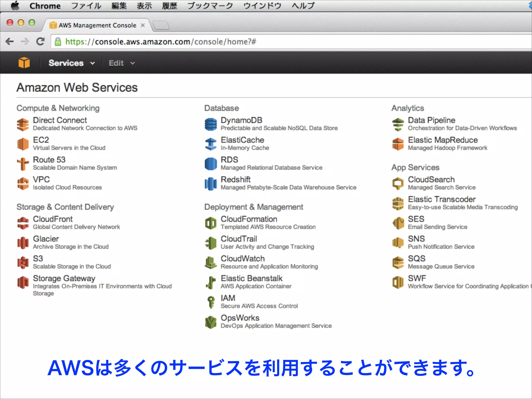
Task: Open the IAM service link
Action: tap(228, 298)
